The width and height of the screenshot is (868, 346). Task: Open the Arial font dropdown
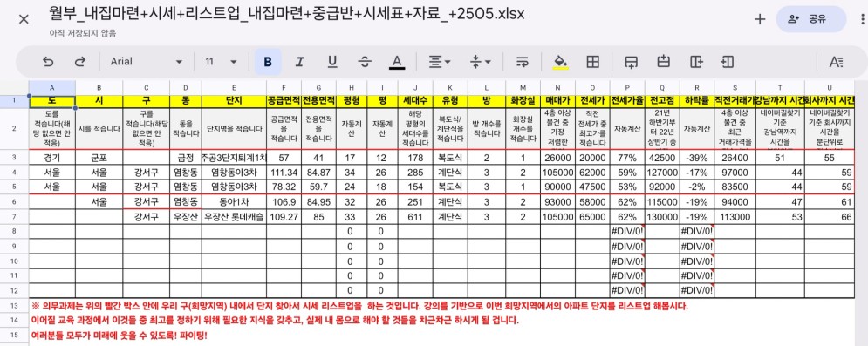pos(147,62)
